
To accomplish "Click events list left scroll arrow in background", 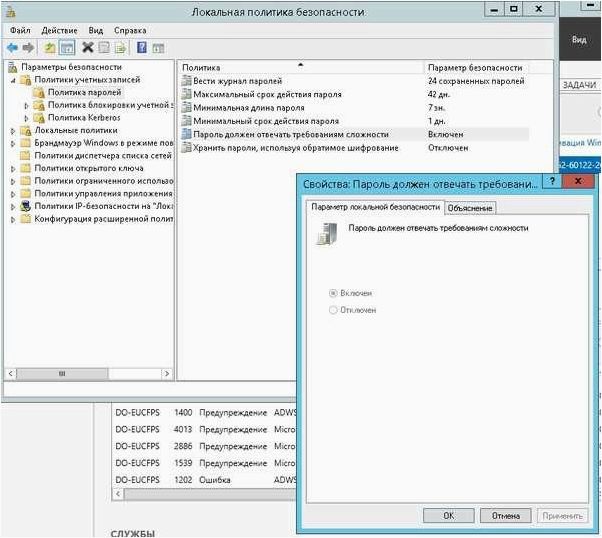I will click(118, 494).
